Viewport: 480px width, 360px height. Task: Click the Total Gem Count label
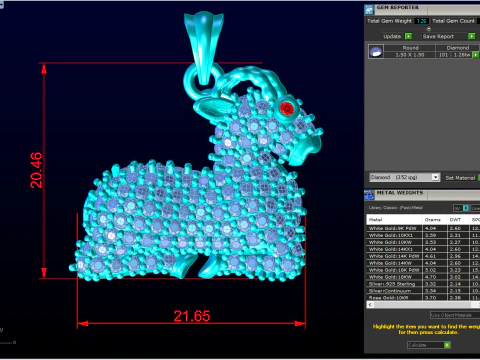coord(453,21)
